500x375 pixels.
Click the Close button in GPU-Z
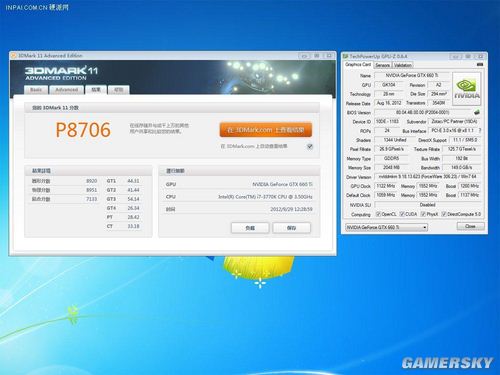click(470, 226)
